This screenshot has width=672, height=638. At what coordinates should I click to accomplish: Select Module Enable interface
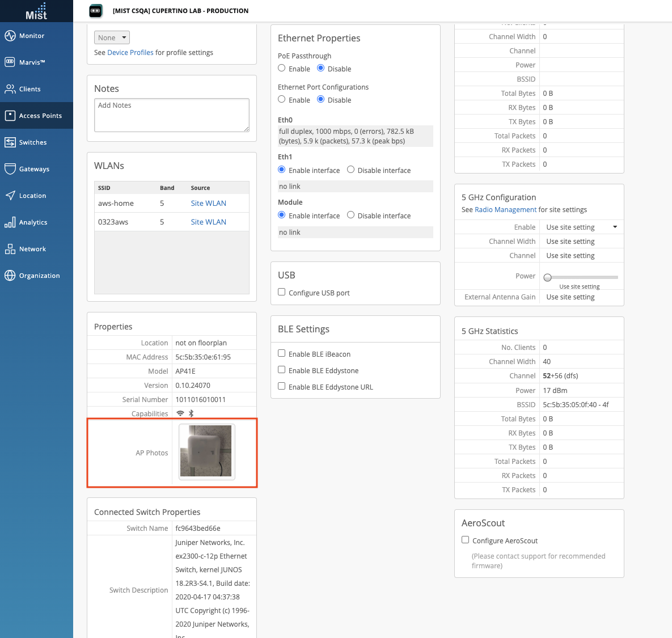tap(282, 215)
